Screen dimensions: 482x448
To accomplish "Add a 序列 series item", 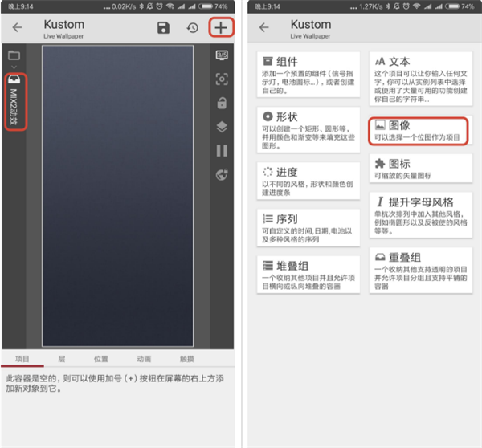I will coord(308,228).
